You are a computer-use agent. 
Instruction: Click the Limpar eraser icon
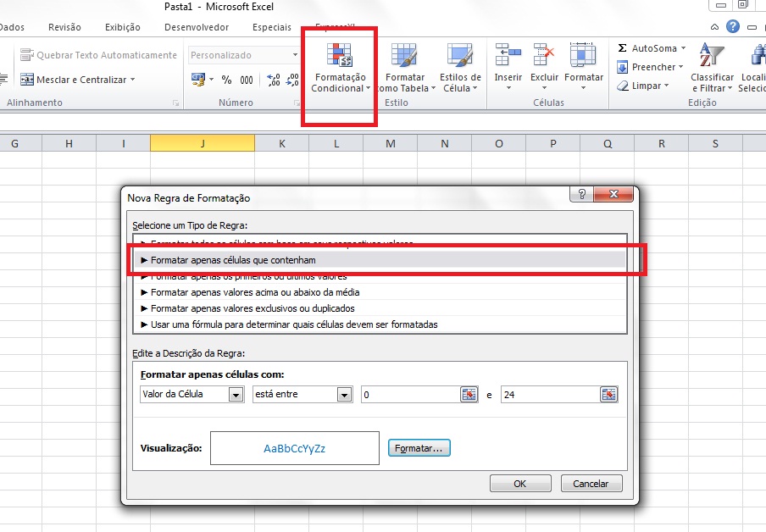(x=622, y=86)
